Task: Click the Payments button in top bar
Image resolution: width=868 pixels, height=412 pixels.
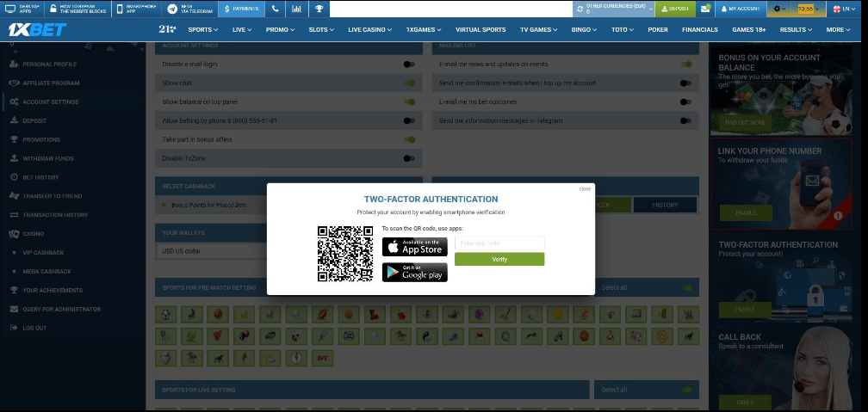Action: coord(241,9)
